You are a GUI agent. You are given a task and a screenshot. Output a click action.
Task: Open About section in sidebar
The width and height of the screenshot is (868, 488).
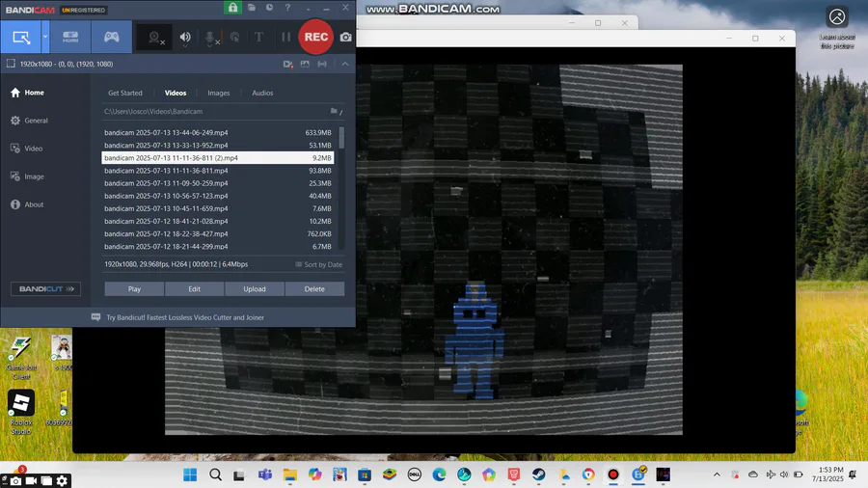[27, 204]
